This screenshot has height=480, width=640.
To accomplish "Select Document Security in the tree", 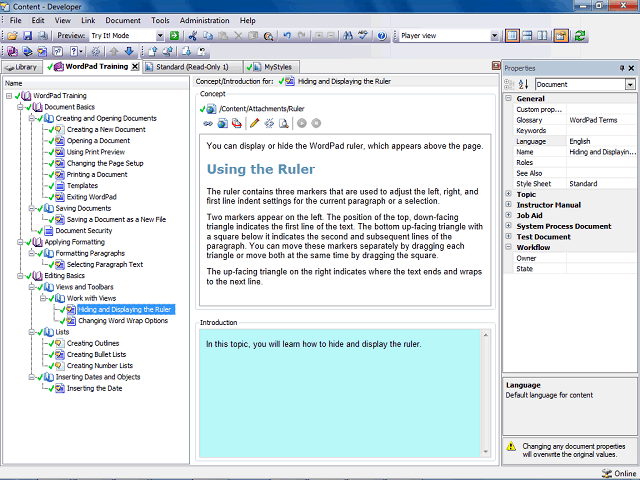I will point(84,231).
